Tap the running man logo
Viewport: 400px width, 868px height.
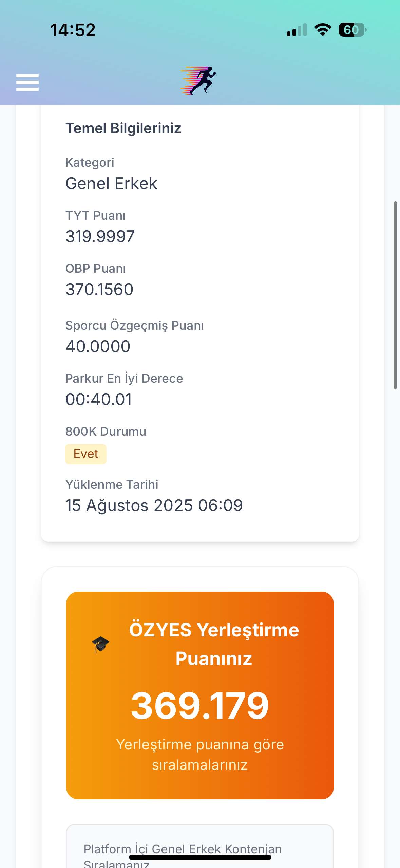198,80
